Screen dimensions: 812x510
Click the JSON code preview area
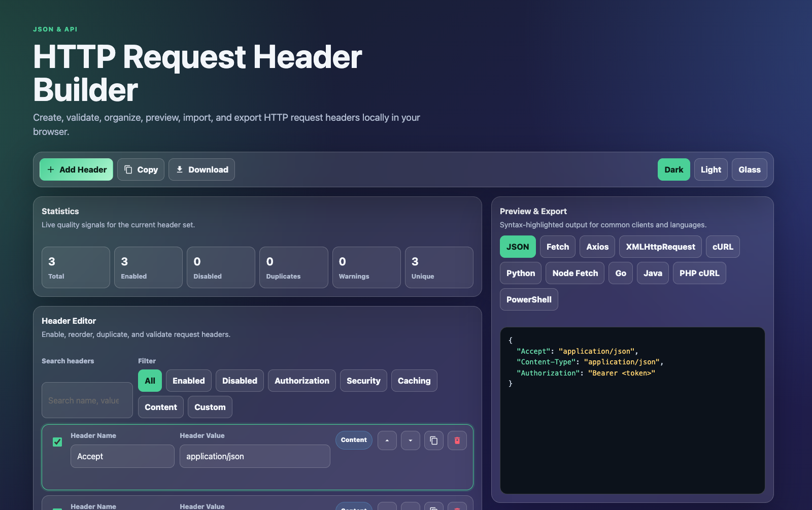click(x=632, y=411)
